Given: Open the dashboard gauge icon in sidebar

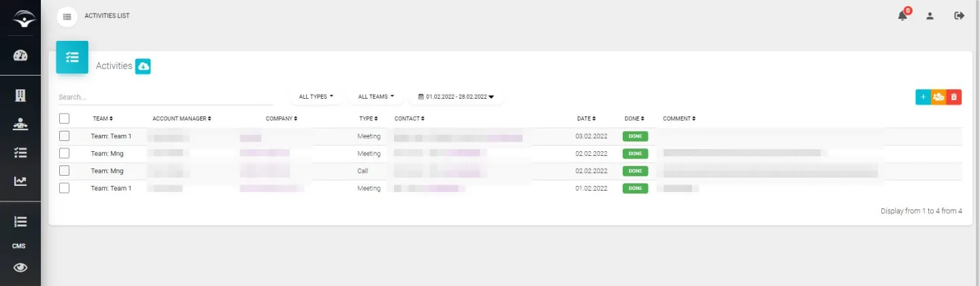Looking at the screenshot, I should click(20, 56).
